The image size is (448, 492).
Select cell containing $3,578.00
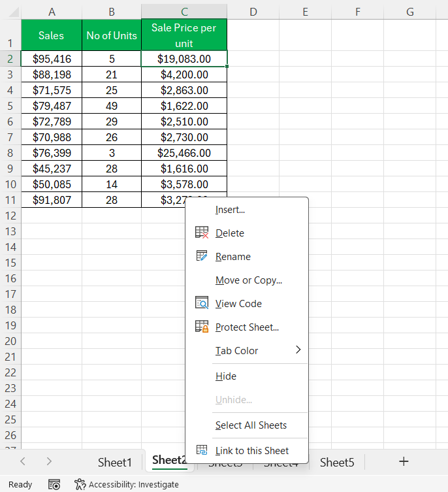184,184
